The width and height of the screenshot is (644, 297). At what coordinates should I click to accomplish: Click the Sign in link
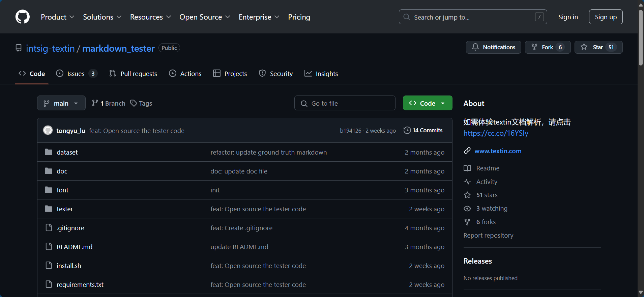568,17
